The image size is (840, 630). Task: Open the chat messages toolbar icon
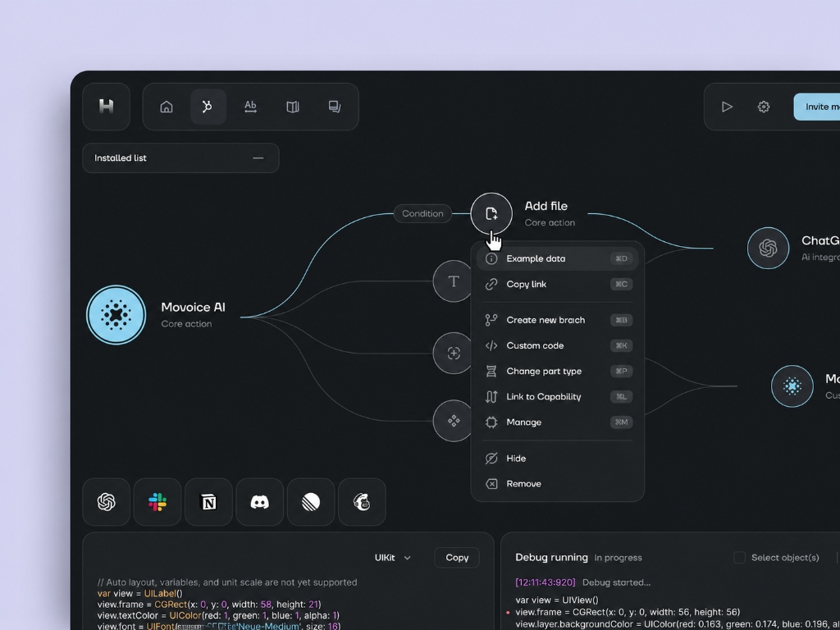tap(335, 107)
